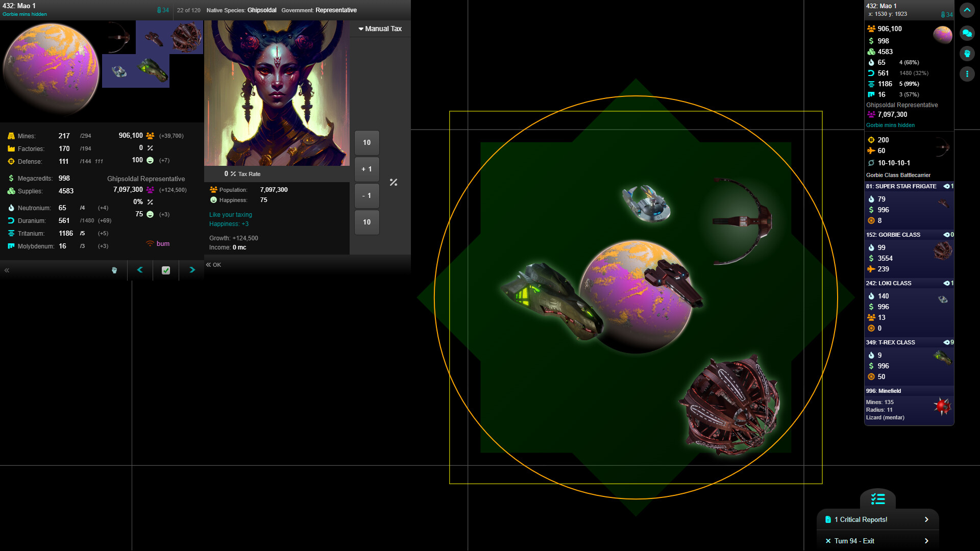
Task: Toggle the eye on SUPER STAR FRIGATE
Action: tap(947, 186)
